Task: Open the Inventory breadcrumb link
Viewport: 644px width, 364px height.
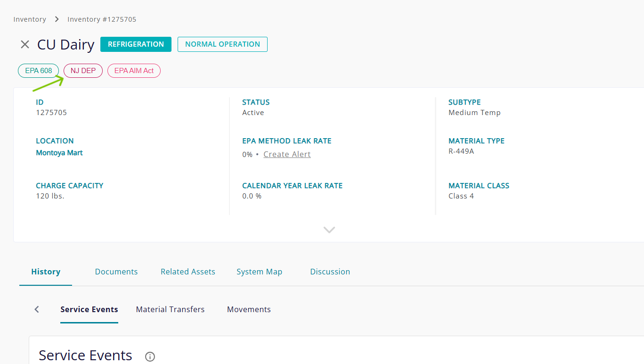Action: point(30,19)
